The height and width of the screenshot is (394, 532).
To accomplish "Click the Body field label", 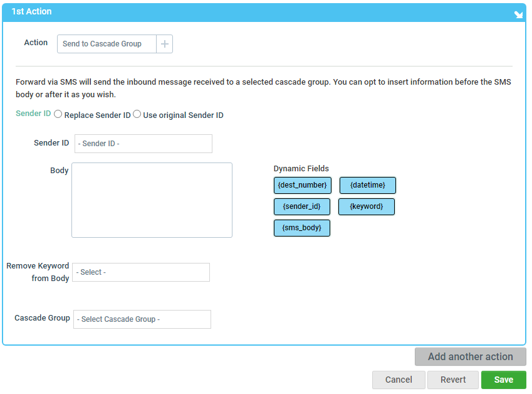I will click(x=60, y=171).
